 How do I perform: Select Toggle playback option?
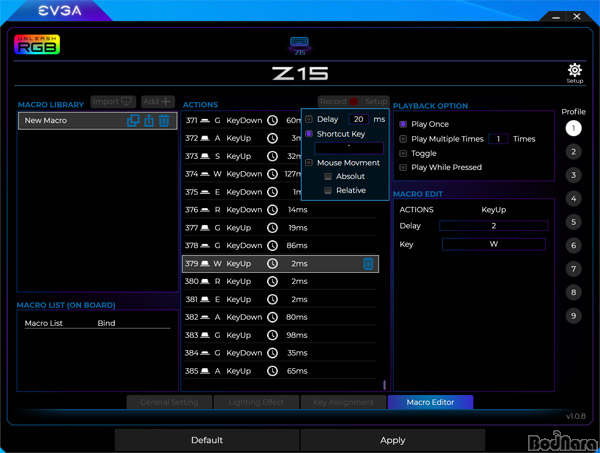pos(403,153)
